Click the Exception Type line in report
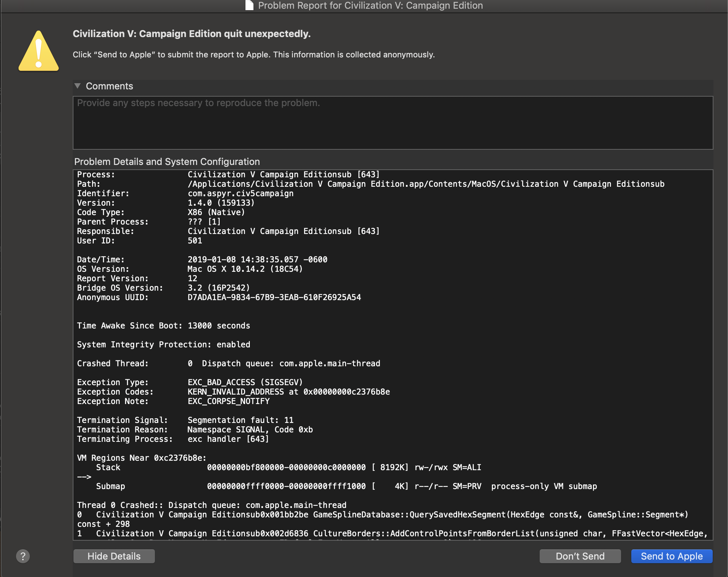This screenshot has width=728, height=577. pyautogui.click(x=189, y=382)
